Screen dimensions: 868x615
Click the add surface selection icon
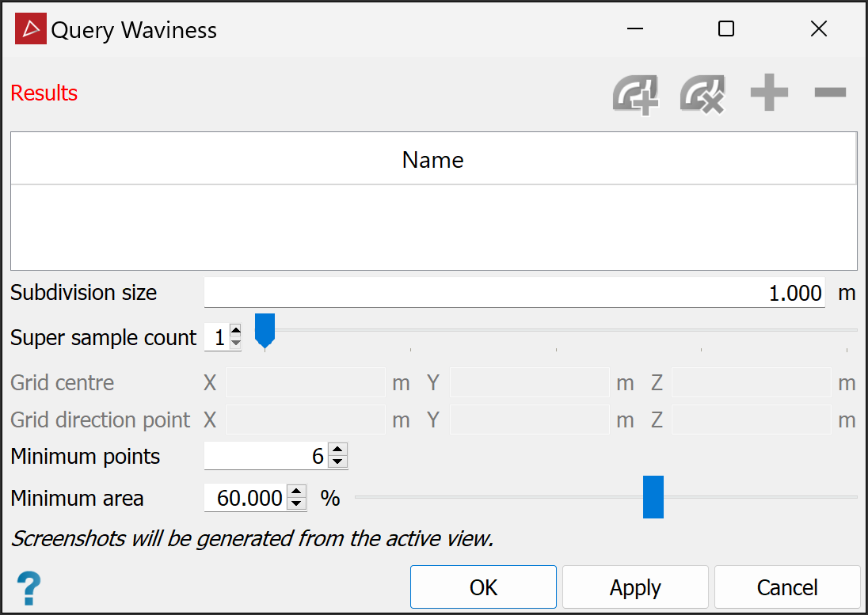636,94
